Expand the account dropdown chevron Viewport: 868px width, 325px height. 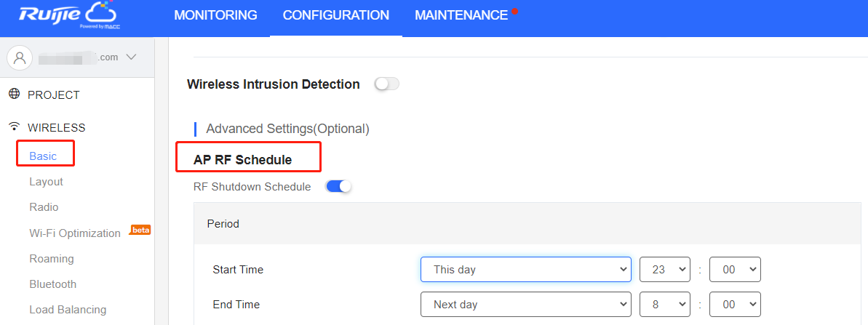click(x=131, y=57)
